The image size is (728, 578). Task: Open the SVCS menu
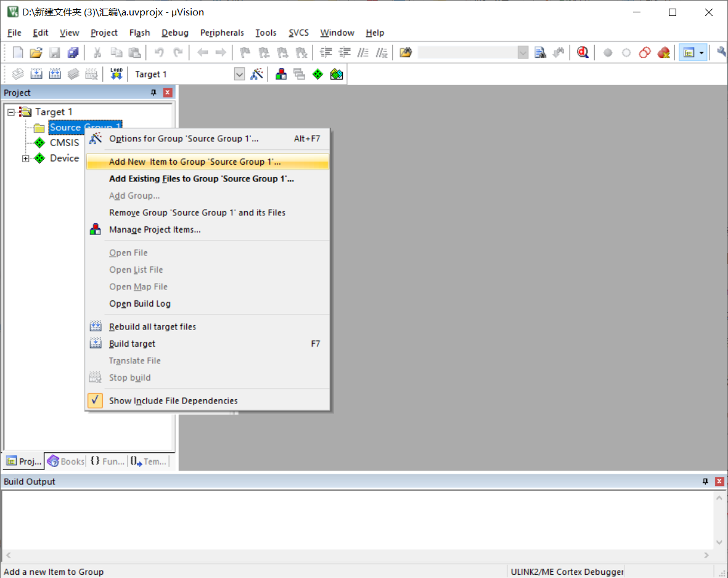[x=298, y=33]
